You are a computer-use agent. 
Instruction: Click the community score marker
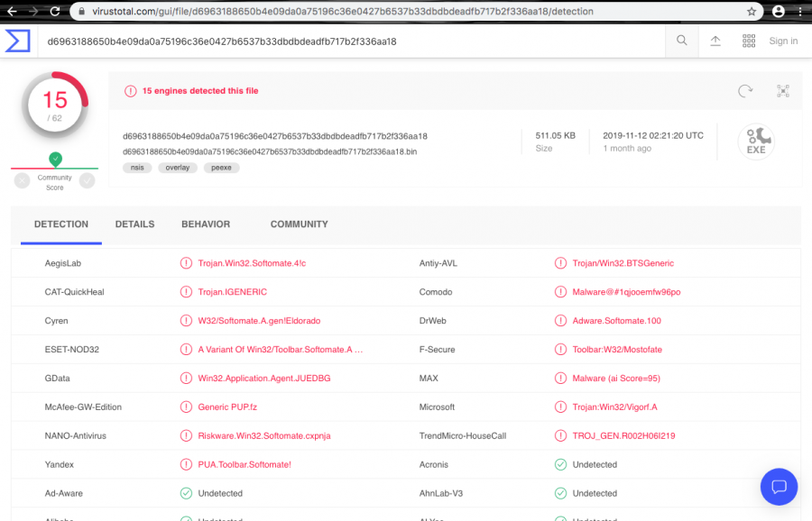(55, 159)
